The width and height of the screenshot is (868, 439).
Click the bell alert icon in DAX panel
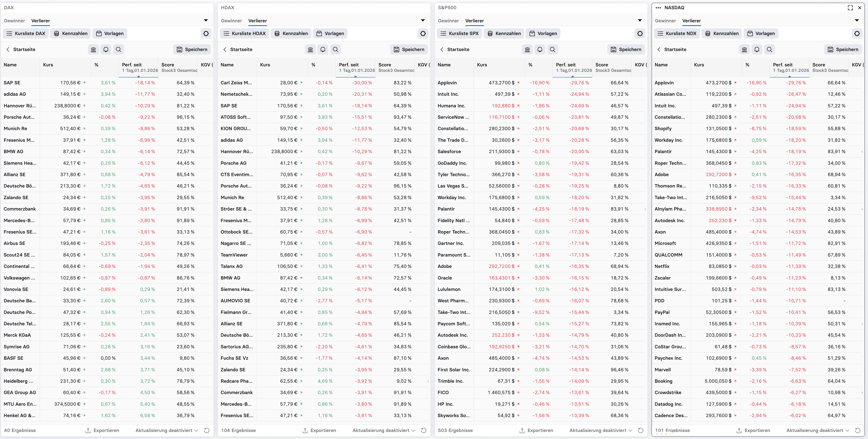[x=106, y=50]
